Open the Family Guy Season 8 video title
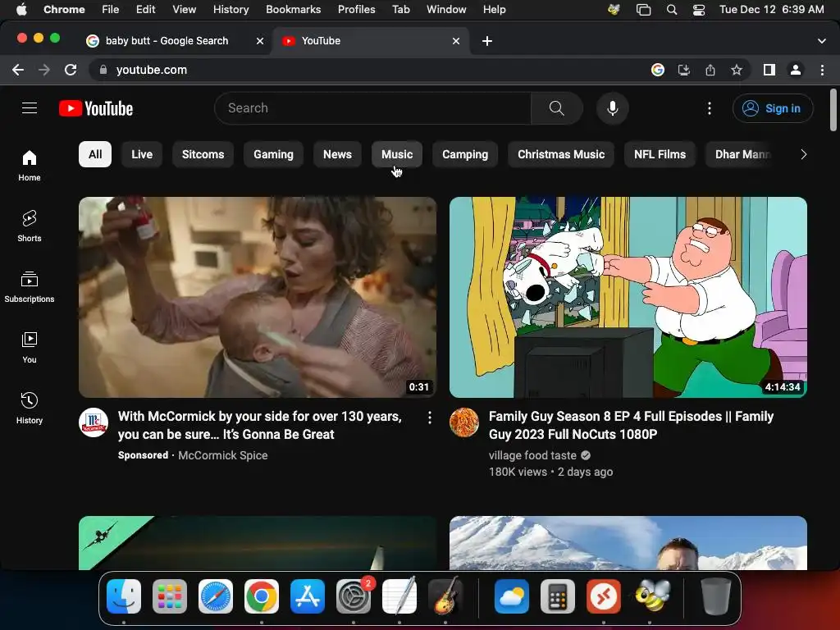Screen dimensions: 840x630 631,426
